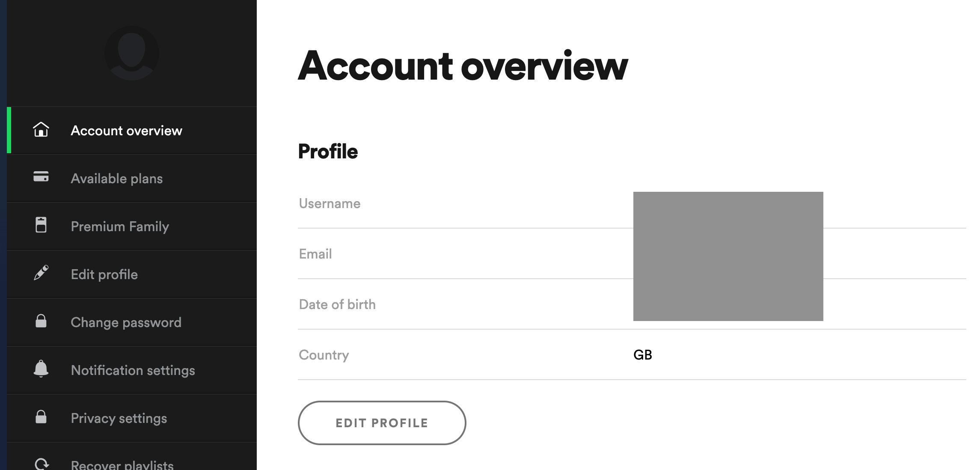Click the Available plans credit card icon

click(41, 178)
